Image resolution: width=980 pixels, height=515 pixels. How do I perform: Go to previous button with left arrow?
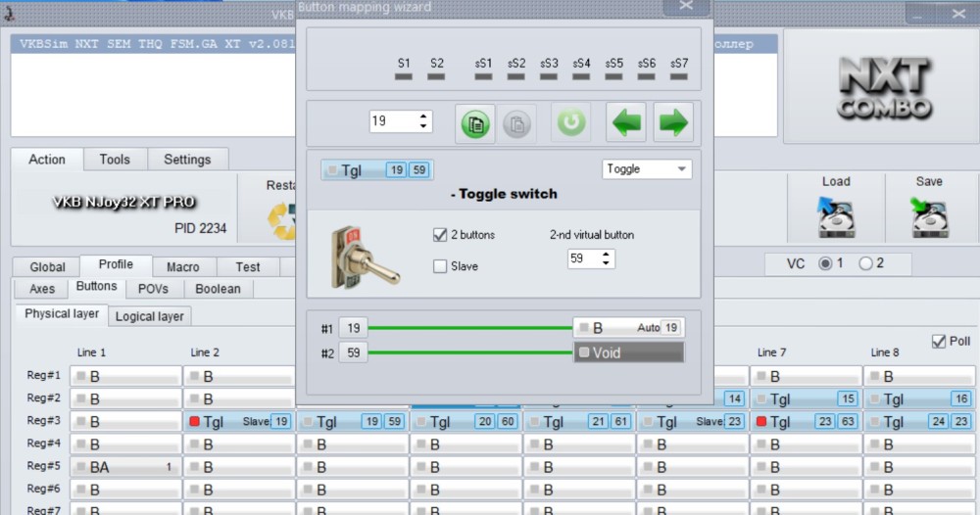coord(625,122)
